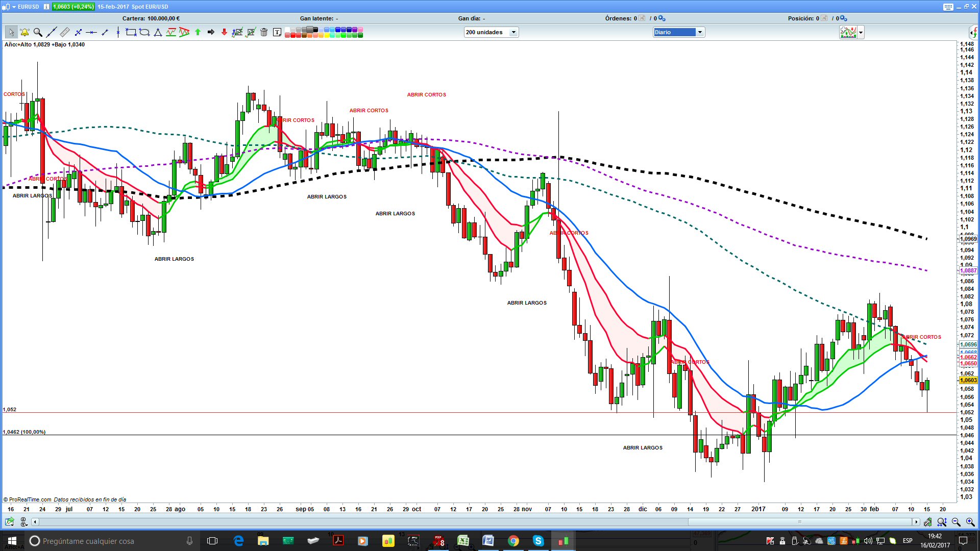980x551 pixels.
Task: Select the ellipse drawing tool
Action: (x=144, y=32)
